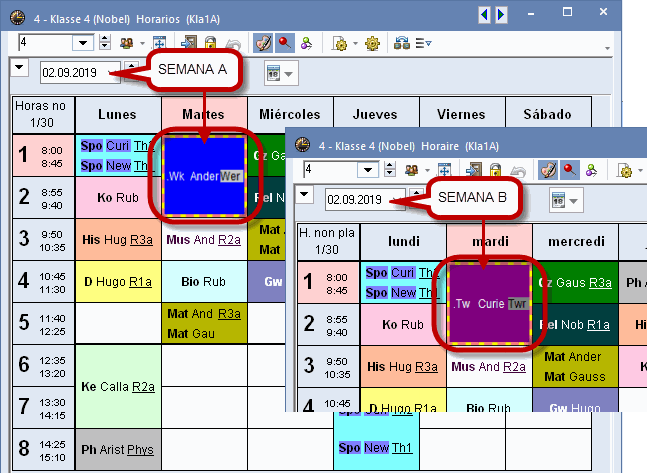Click the Ke Calla R2a lesson on Lunes
Viewport: 647px width, 473px height.
pyautogui.click(x=118, y=386)
